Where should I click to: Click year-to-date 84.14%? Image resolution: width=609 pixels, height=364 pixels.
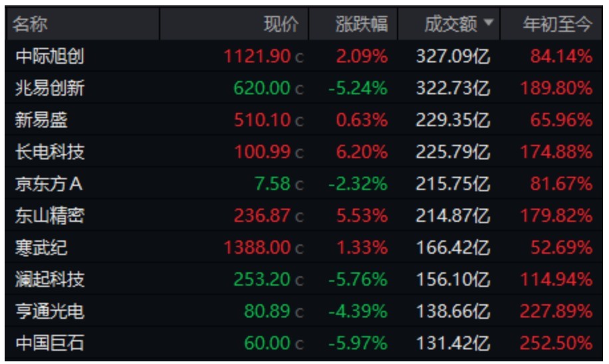pyautogui.click(x=562, y=56)
